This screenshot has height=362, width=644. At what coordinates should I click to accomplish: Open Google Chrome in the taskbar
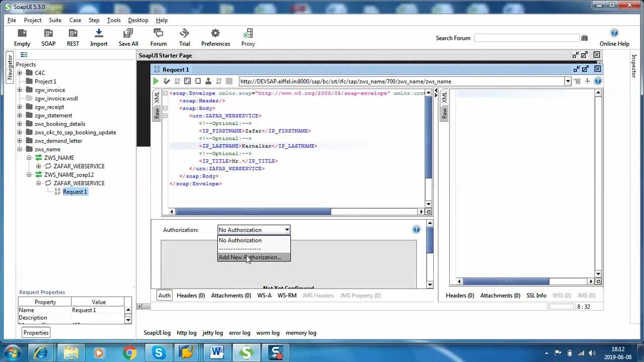[x=129, y=353]
